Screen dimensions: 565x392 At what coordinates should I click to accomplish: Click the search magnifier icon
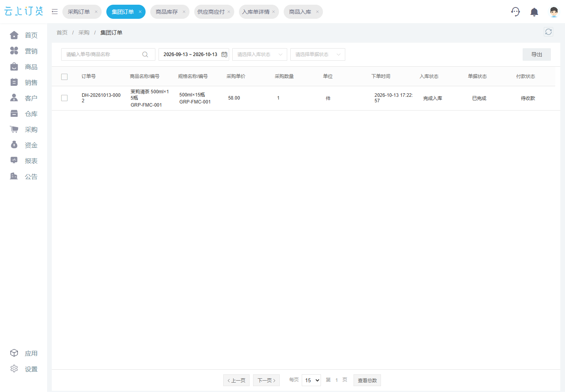(x=145, y=54)
